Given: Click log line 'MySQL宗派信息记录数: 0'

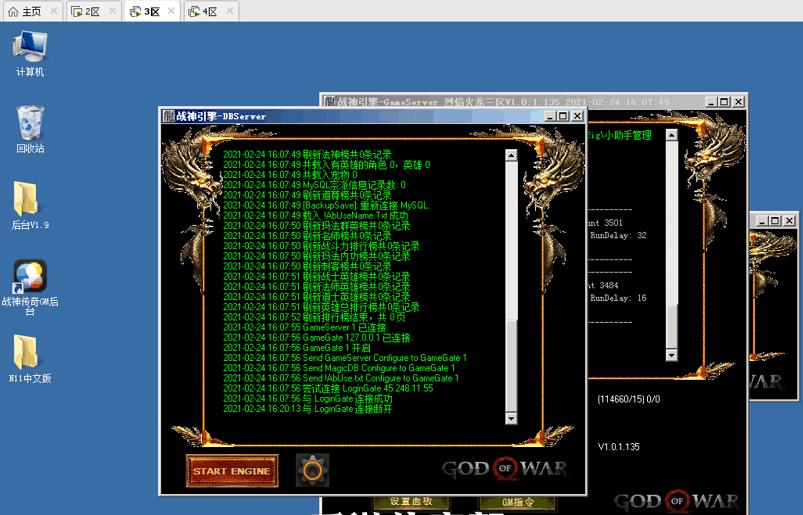Looking at the screenshot, I should click(314, 185).
